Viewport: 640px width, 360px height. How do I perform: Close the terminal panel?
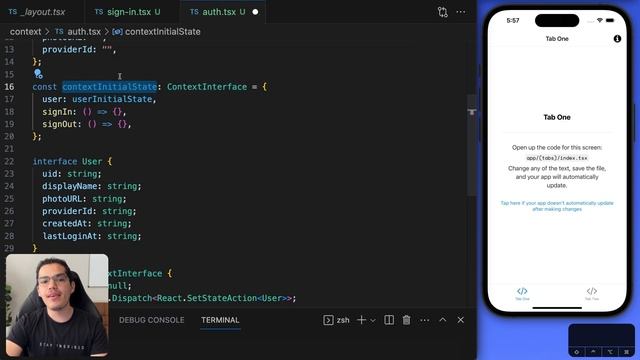[x=460, y=320]
